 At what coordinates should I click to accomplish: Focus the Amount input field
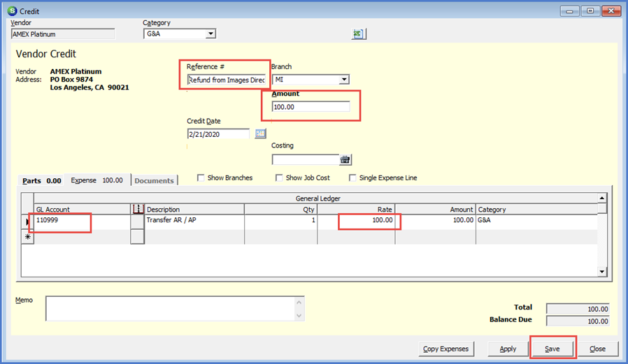[311, 107]
